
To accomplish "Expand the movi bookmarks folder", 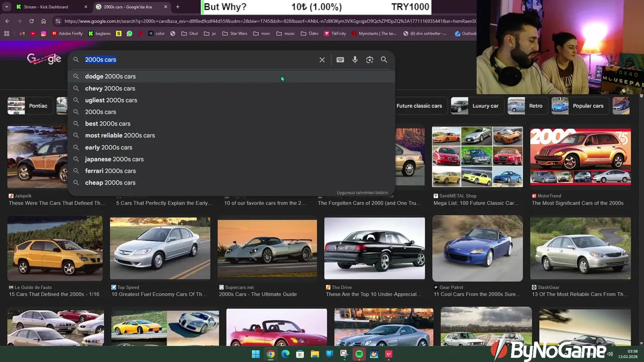I will [262, 34].
